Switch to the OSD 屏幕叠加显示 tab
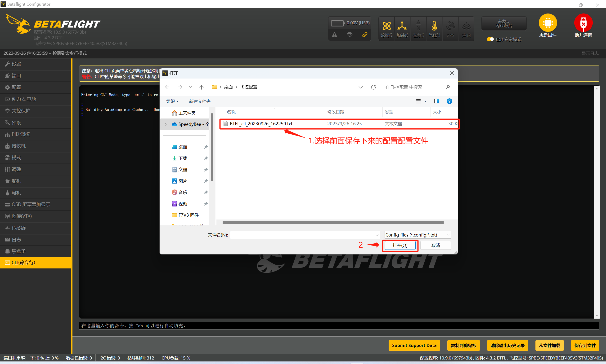The width and height of the screenshot is (606, 364). (31, 204)
